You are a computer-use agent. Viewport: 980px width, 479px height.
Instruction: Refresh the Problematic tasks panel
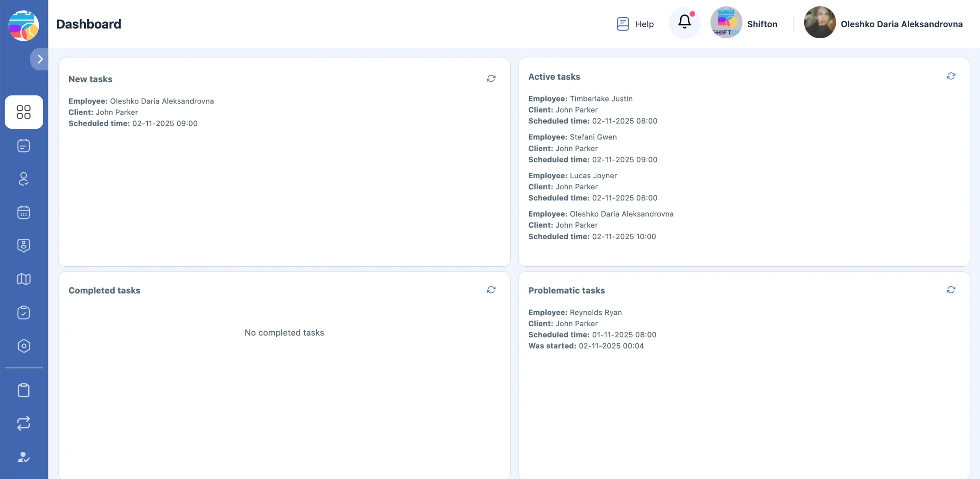[951, 290]
